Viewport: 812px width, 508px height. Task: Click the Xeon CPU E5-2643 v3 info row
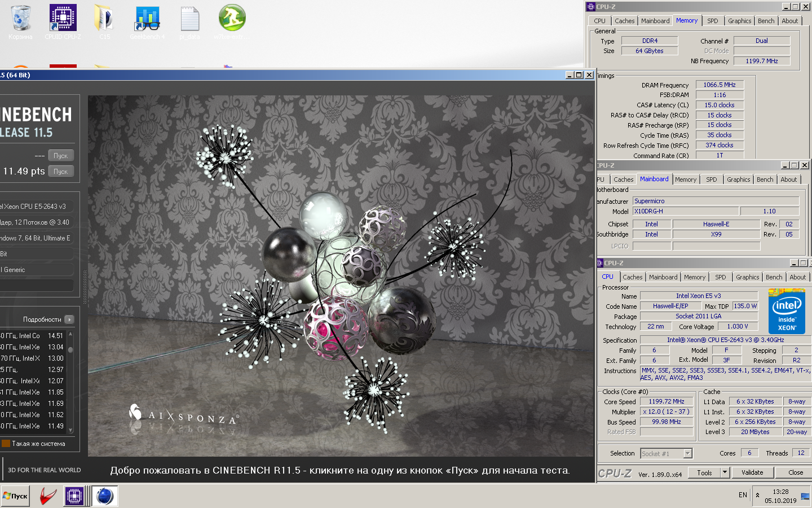click(37, 207)
